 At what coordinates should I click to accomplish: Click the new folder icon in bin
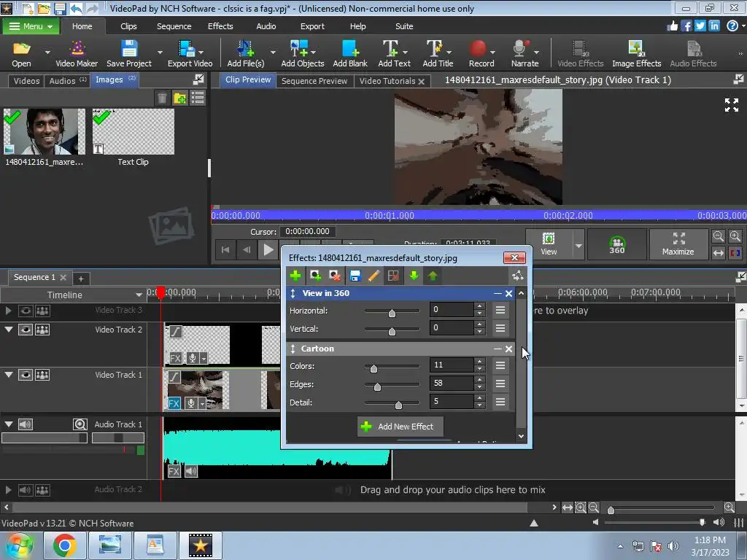(x=180, y=98)
